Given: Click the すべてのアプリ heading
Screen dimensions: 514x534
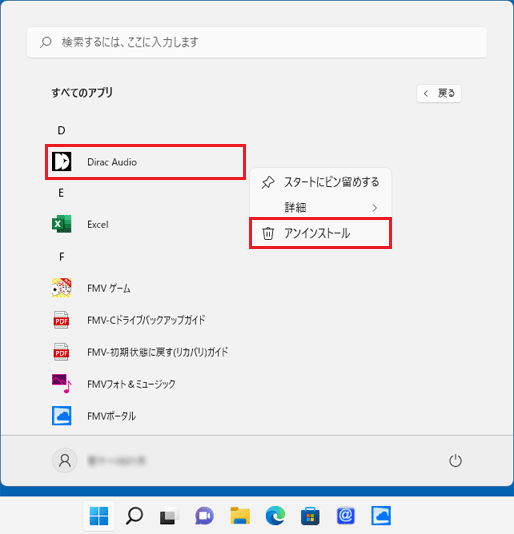Looking at the screenshot, I should [82, 93].
